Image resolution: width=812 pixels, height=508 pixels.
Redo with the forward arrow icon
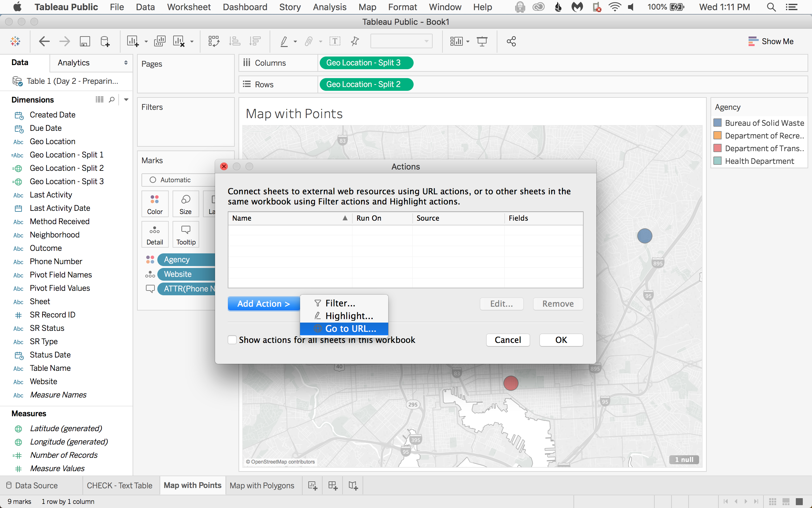point(64,41)
